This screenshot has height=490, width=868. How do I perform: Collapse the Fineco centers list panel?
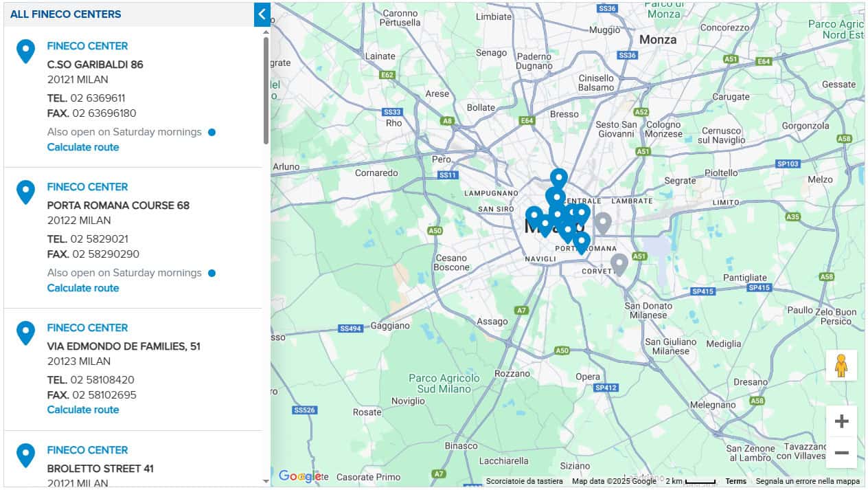(x=262, y=14)
